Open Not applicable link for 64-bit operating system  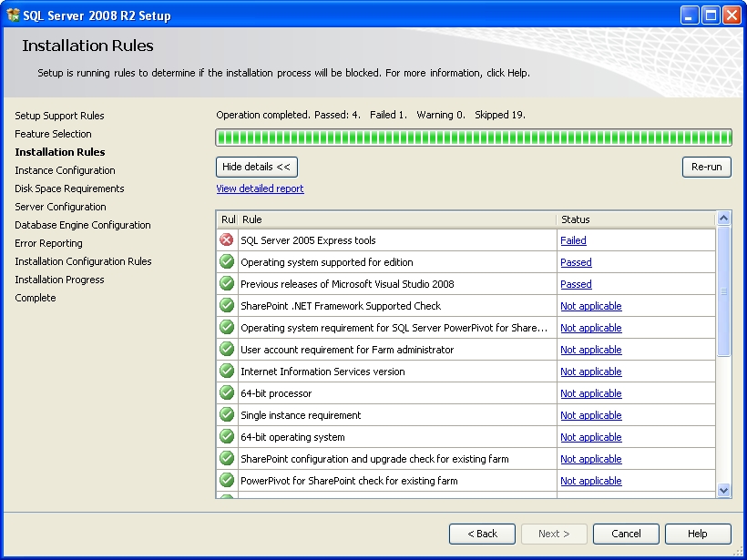[590, 438]
